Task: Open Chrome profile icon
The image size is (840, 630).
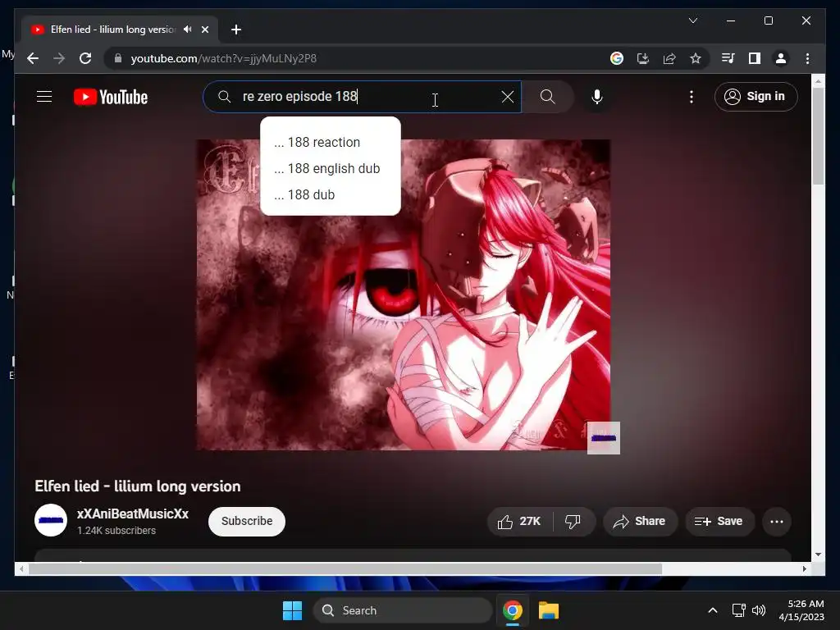Action: (x=781, y=58)
